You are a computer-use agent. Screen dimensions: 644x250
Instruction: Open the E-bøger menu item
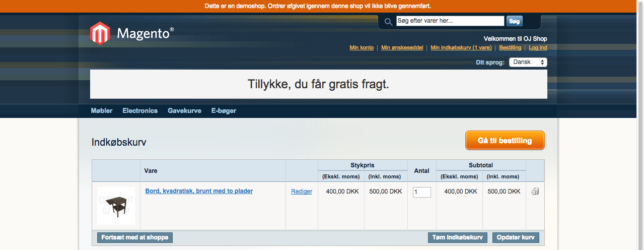point(224,111)
